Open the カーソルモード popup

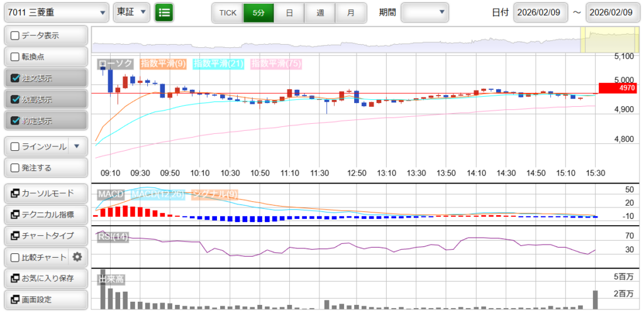coord(45,193)
